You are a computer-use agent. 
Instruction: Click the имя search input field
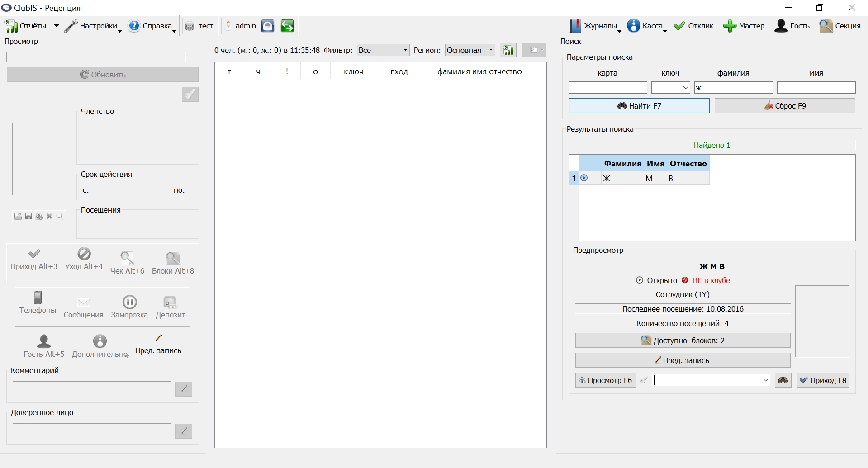coord(816,87)
